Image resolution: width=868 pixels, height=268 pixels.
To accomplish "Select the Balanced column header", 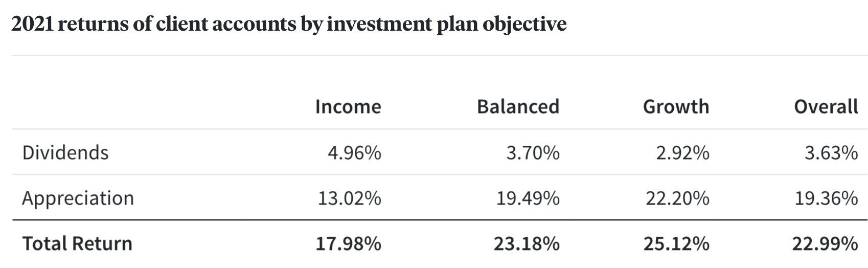I will click(518, 106).
